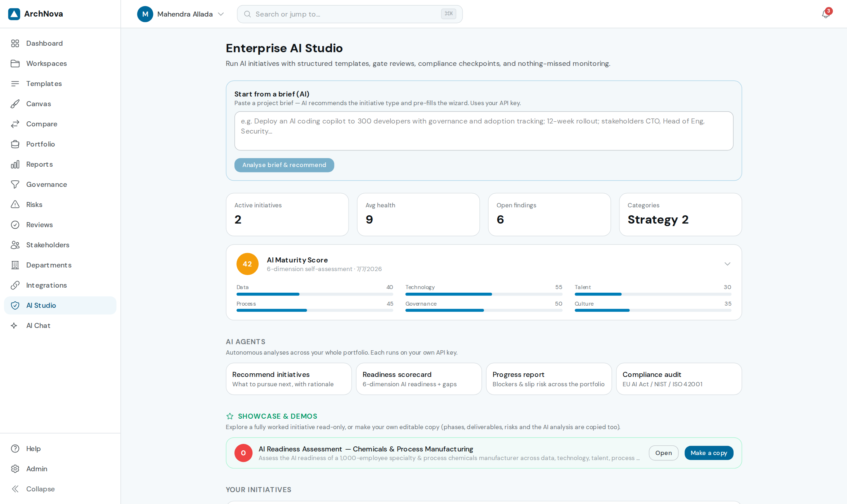Click the Portfolio briefcase icon
Screen dimensions: 847x504
coord(15,144)
